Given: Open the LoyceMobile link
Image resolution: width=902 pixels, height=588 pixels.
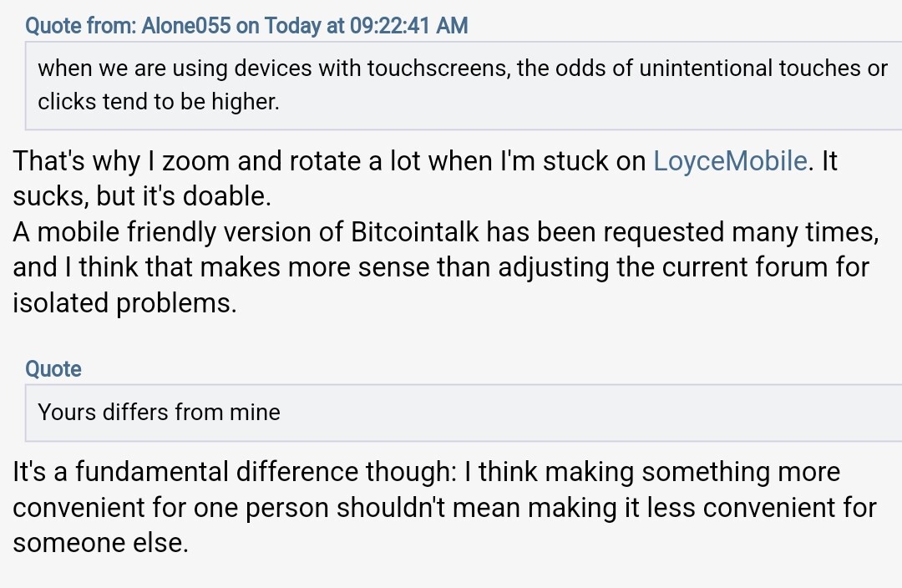Looking at the screenshot, I should click(x=730, y=161).
